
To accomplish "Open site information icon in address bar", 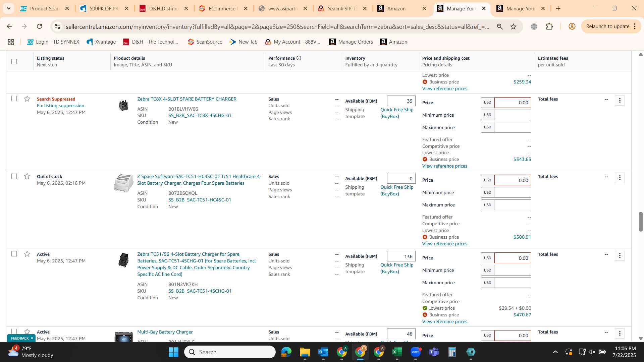I will tap(57, 26).
